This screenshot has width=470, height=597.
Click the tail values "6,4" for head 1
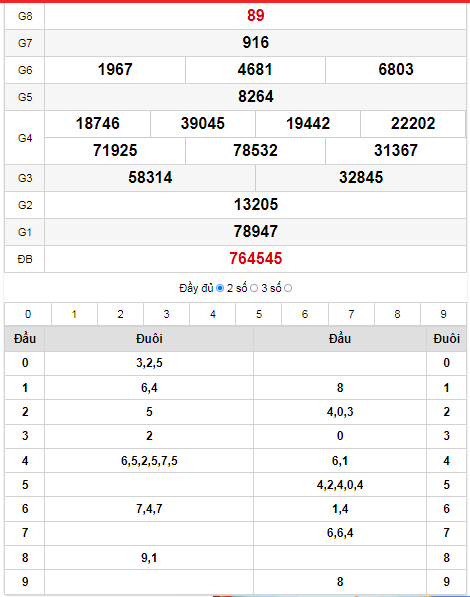149,388
